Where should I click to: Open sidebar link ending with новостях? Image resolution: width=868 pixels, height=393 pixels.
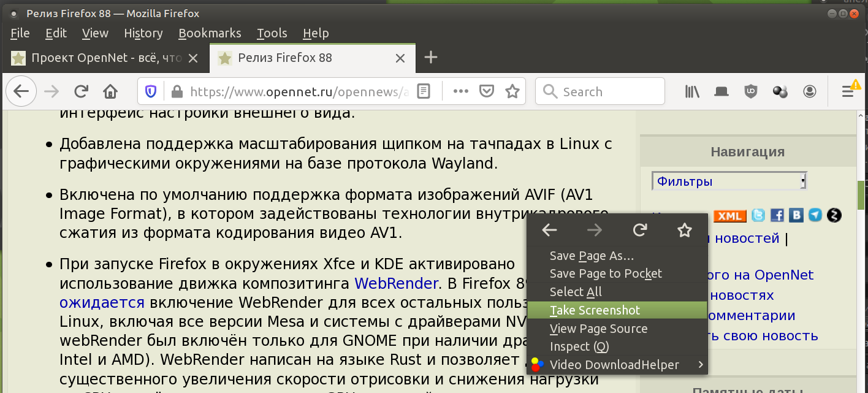[x=742, y=295]
